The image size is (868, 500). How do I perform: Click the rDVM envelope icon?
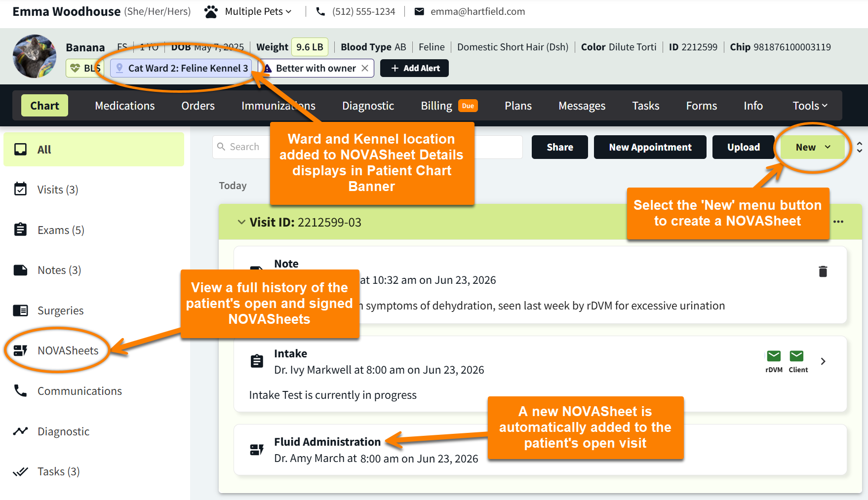774,356
